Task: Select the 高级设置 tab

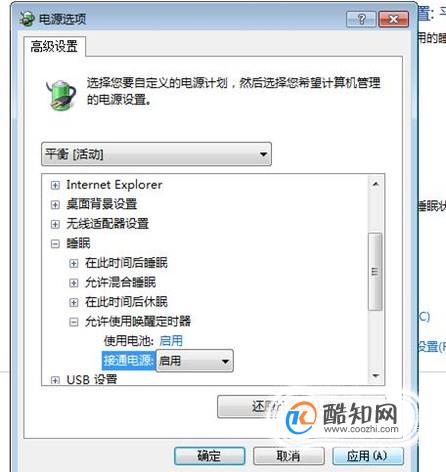Action: click(54, 46)
